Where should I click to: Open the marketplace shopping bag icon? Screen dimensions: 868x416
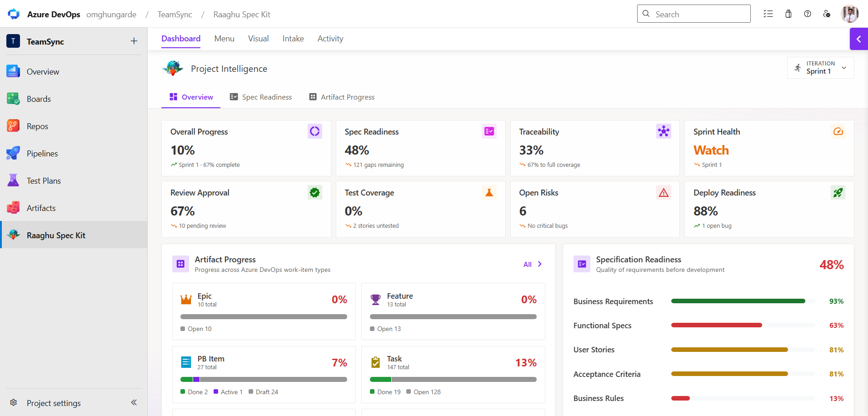point(788,14)
